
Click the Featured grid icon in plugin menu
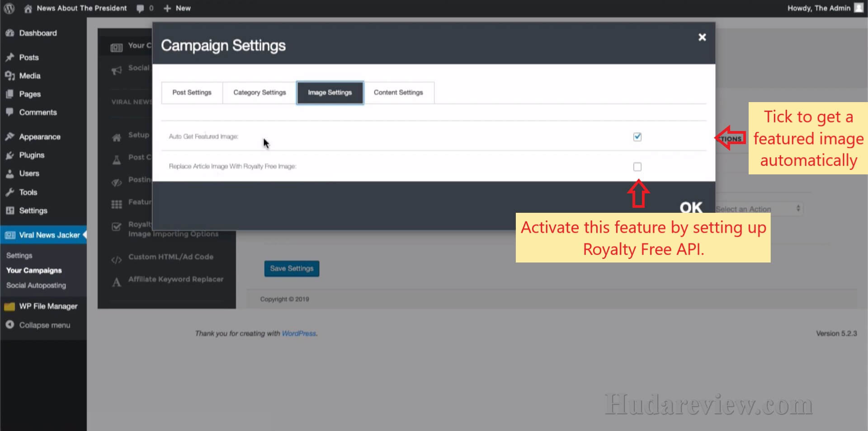pos(117,205)
